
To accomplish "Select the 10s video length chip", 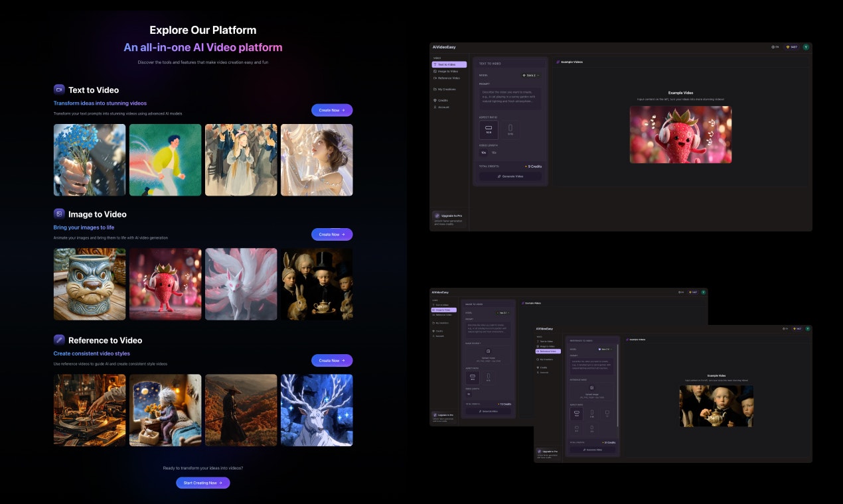I will 483,152.
